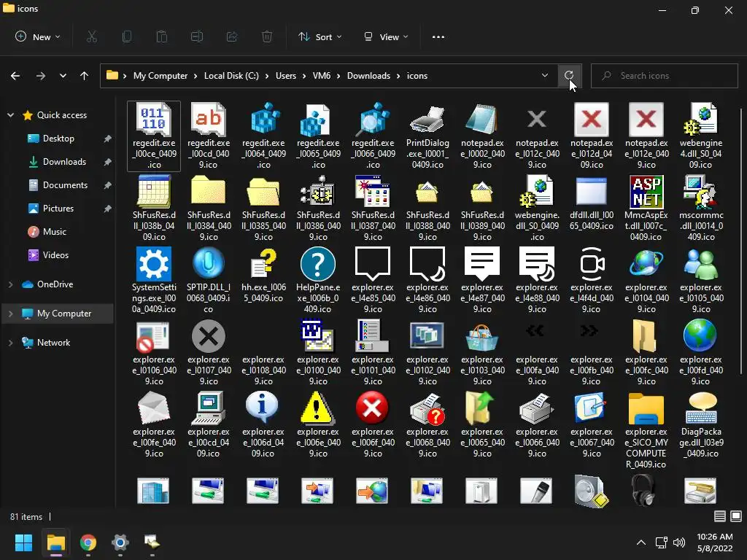
Task: Click the Delete trash toolbar icon
Action: point(267,36)
